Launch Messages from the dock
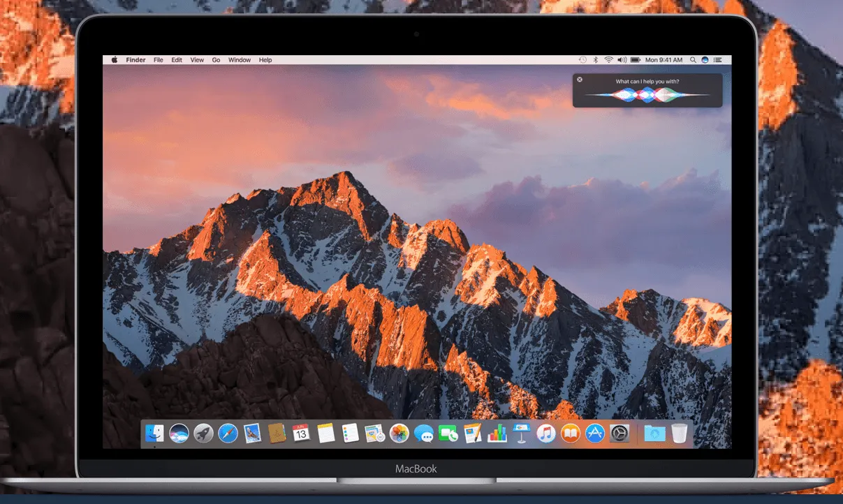Viewport: 843px width, 504px height. 423,433
